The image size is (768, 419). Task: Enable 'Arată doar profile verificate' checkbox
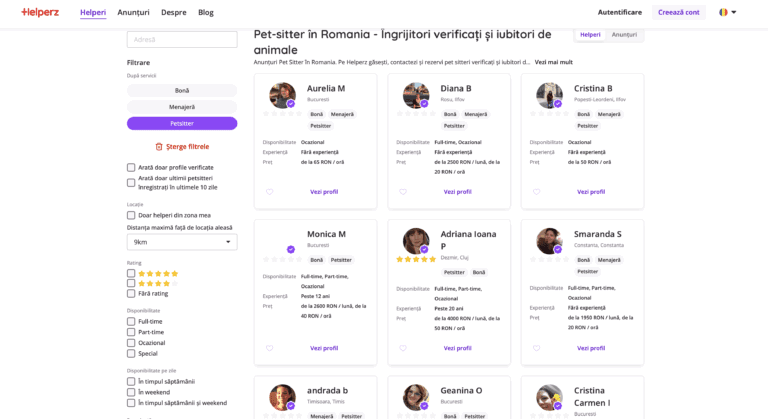131,168
